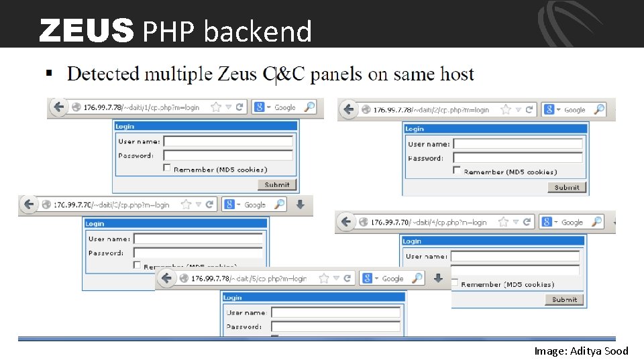This screenshot has height=362, width=644.
Task: Click Google engine icon in daiti/2 browser
Action: pos(549,109)
